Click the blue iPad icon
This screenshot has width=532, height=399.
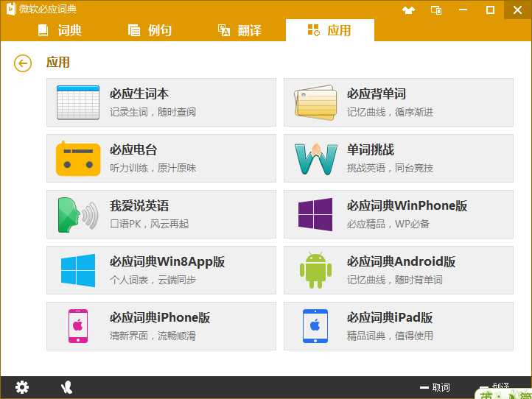click(x=315, y=326)
